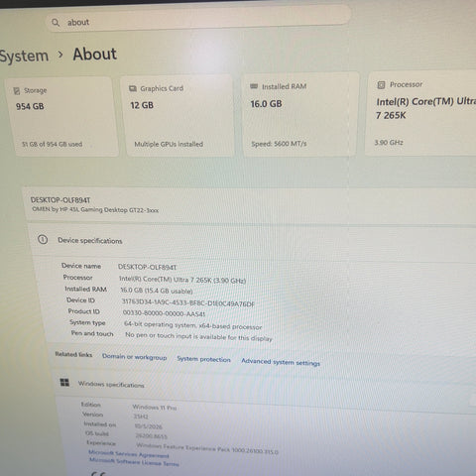Select the OS build number value
This screenshot has width=476, height=476.
(x=151, y=436)
